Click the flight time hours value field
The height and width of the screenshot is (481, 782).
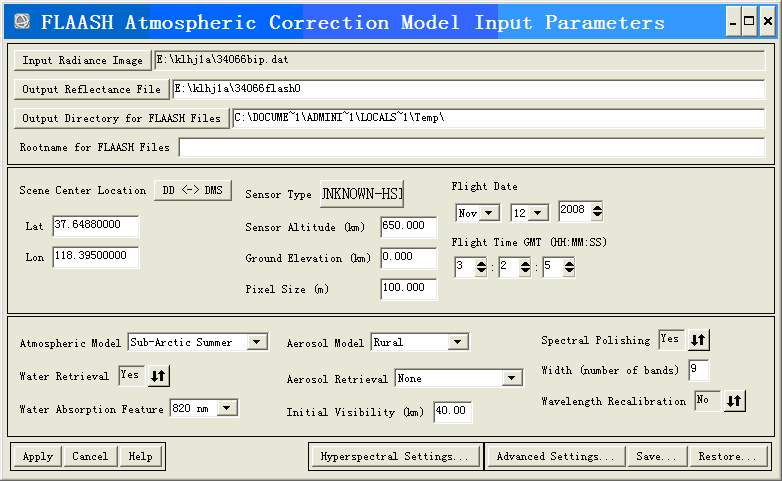click(x=465, y=267)
